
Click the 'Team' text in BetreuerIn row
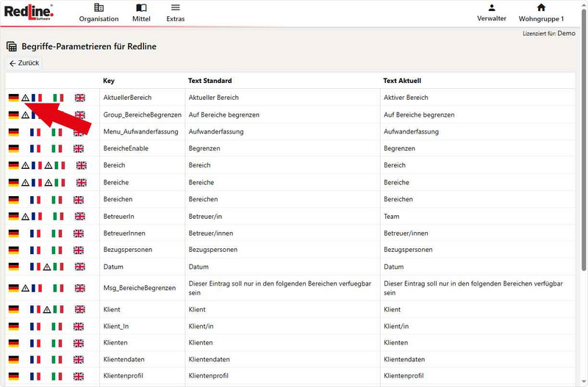392,217
